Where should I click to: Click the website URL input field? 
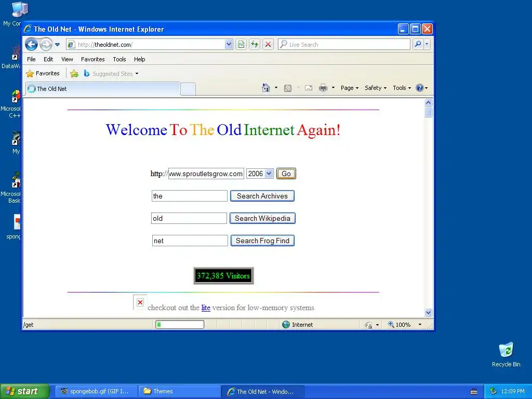click(206, 174)
